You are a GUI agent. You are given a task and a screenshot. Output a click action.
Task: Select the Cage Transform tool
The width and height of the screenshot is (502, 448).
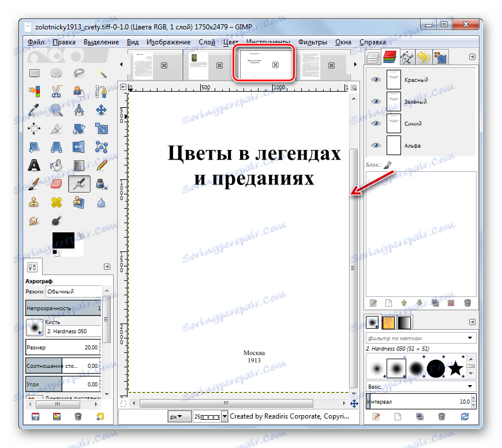(x=102, y=147)
